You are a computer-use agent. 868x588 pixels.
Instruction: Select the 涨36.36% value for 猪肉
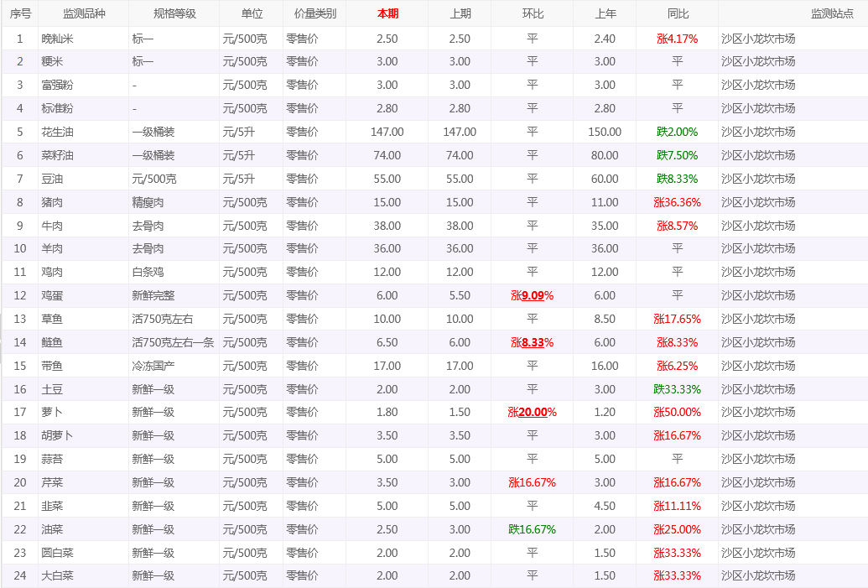677,203
